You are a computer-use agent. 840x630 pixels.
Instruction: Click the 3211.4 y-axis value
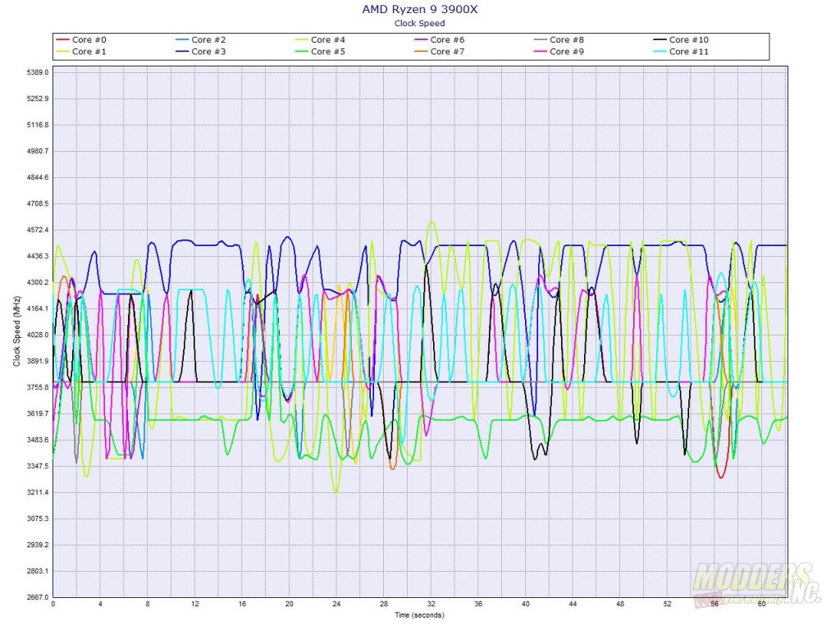[x=38, y=492]
